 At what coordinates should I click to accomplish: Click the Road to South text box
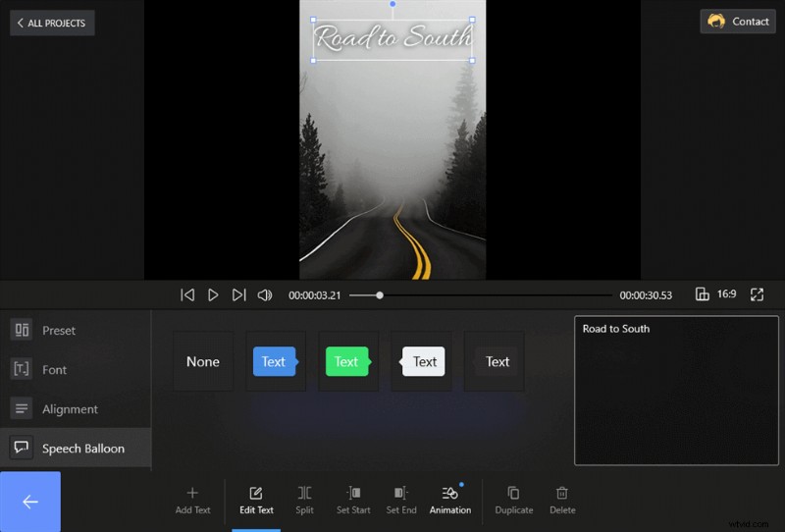[x=676, y=391]
